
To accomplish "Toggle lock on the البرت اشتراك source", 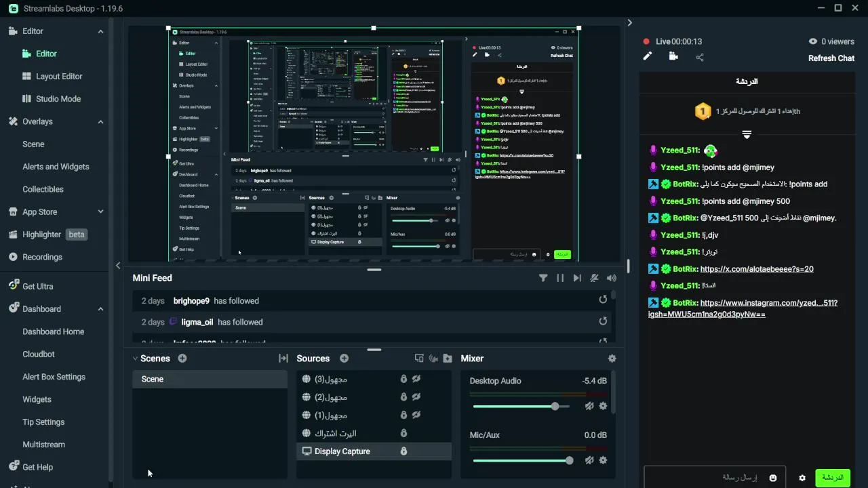I will tap(403, 433).
